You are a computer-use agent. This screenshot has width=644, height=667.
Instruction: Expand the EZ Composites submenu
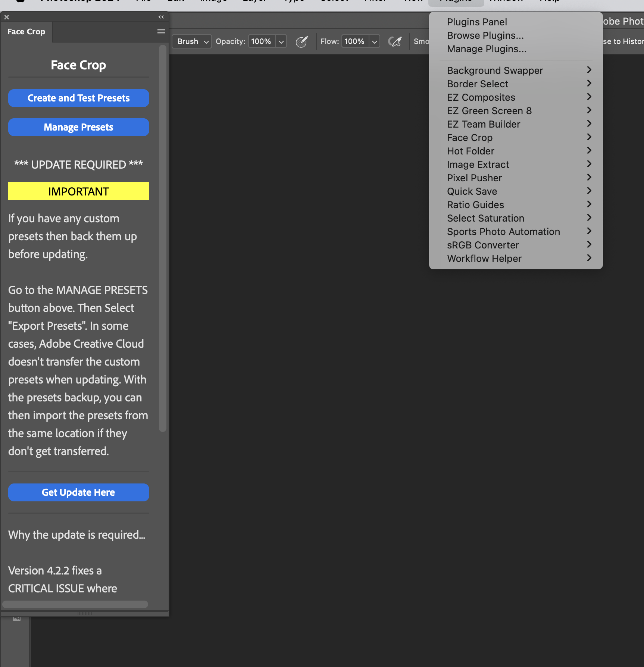[516, 97]
